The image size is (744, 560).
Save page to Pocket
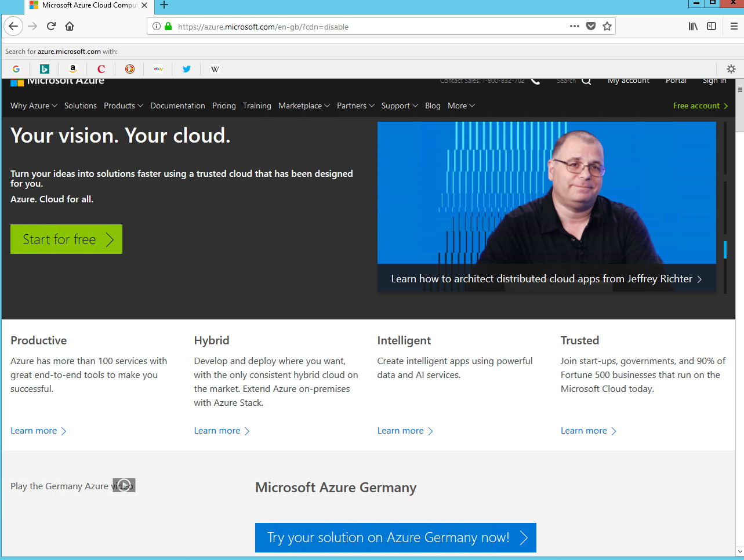(x=591, y=26)
